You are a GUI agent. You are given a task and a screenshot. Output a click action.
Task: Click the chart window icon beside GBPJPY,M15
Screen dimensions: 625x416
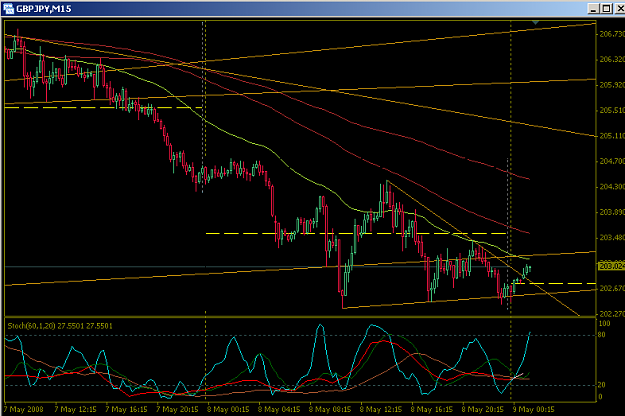pyautogui.click(x=8, y=8)
